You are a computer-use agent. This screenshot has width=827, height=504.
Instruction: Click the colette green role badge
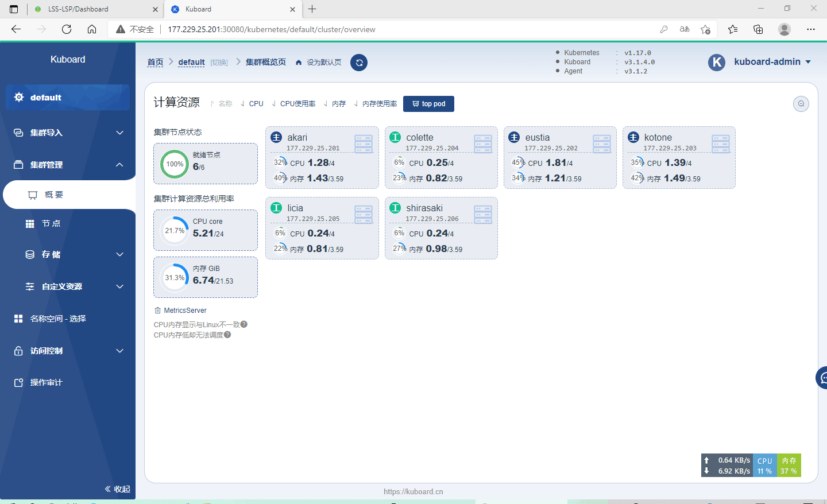395,137
